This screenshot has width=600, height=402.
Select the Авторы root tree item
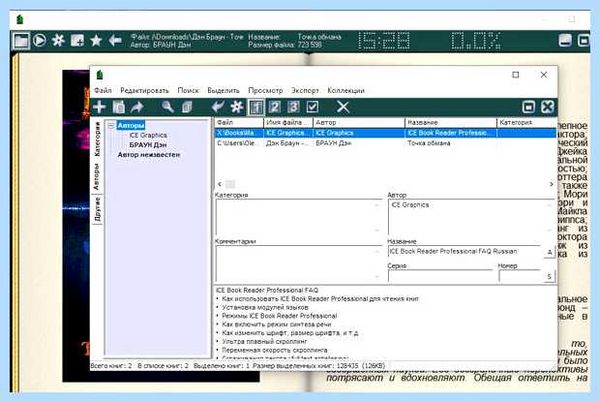pos(131,125)
